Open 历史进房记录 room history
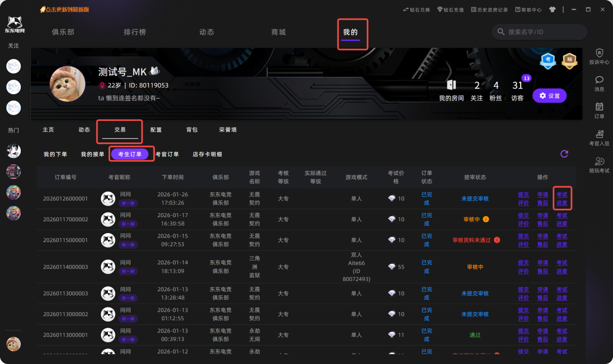 (x=489, y=10)
